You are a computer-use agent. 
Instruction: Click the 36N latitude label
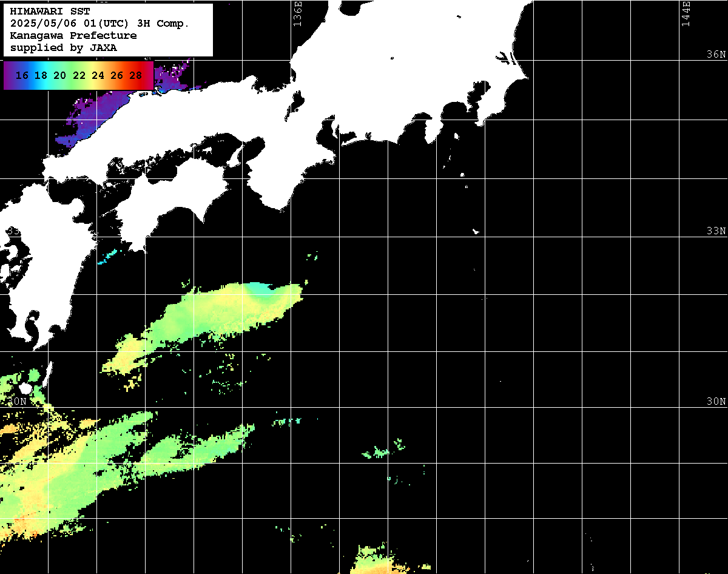click(716, 54)
